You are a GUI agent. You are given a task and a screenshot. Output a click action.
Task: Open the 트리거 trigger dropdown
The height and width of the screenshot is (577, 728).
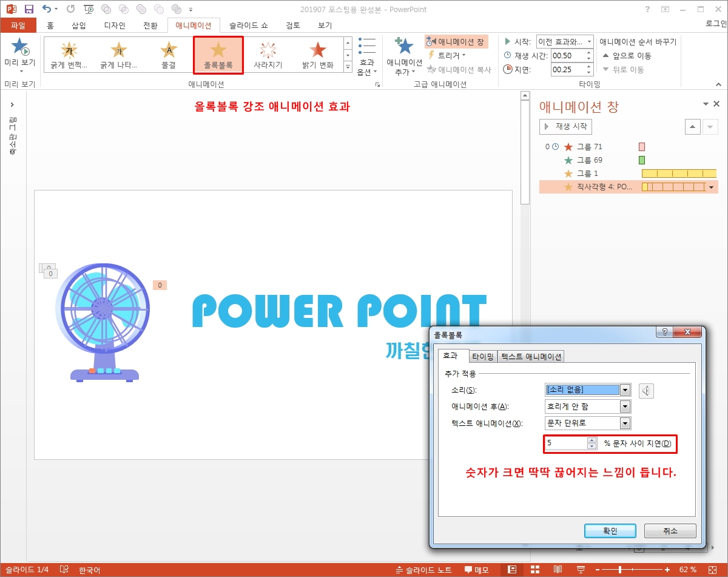[x=447, y=55]
